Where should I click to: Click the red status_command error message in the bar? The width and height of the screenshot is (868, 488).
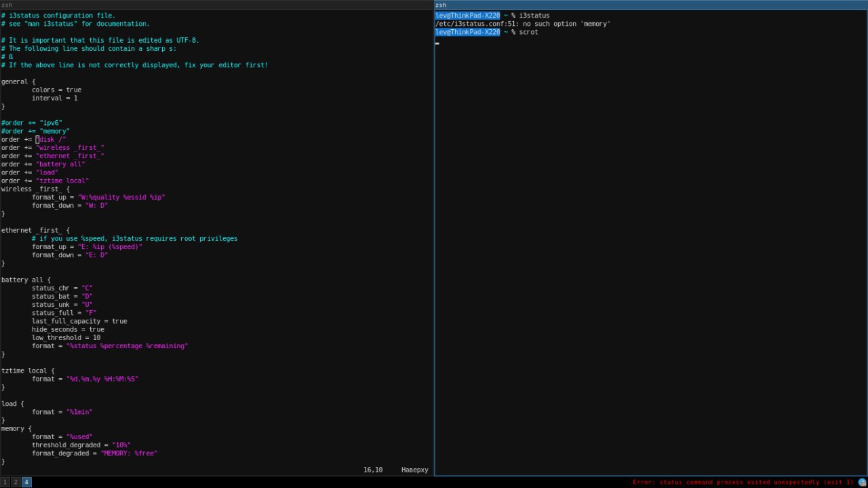[x=743, y=482]
